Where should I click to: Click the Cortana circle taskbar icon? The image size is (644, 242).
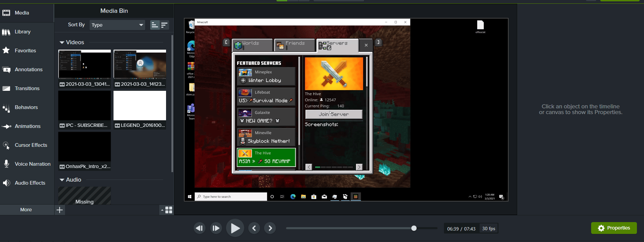[272, 196]
